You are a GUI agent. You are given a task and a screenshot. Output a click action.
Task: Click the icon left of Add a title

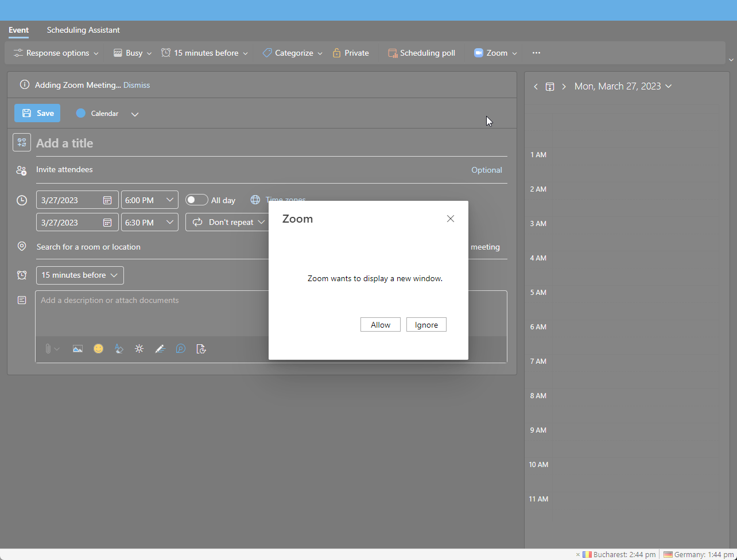tap(22, 142)
